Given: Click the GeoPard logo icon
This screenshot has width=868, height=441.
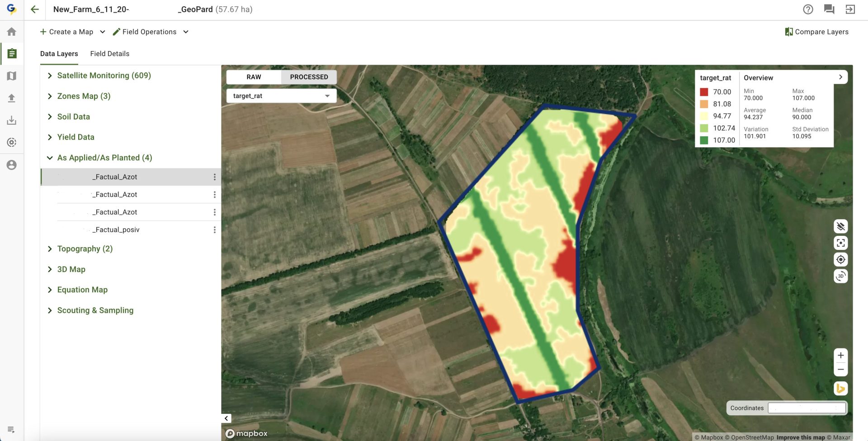Looking at the screenshot, I should click(x=12, y=9).
